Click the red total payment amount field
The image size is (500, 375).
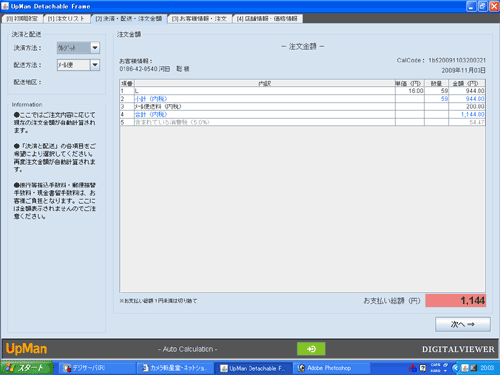point(455,301)
